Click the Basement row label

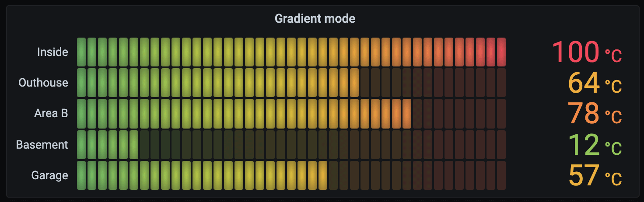click(42, 144)
